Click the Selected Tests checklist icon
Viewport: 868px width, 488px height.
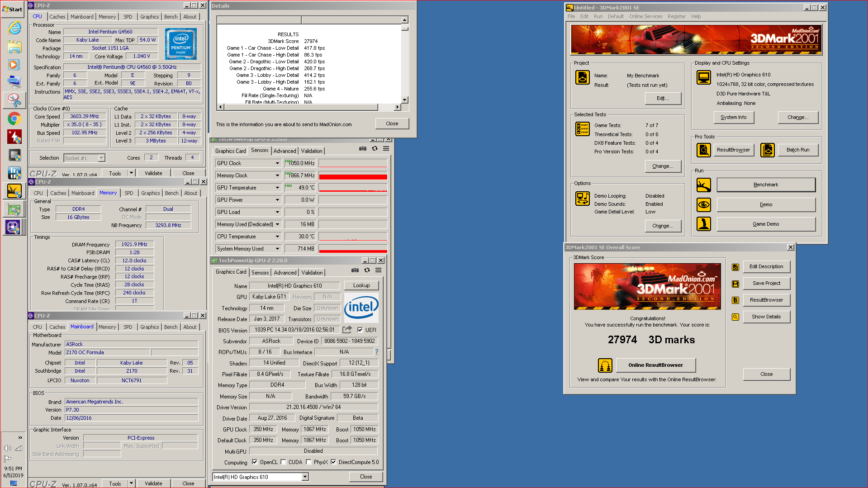pyautogui.click(x=583, y=129)
